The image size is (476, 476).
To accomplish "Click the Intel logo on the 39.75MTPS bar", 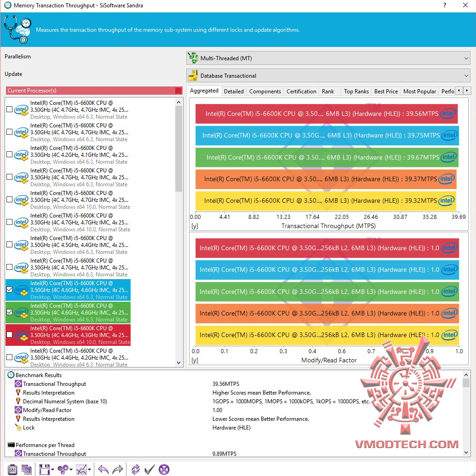I will 450,135.
